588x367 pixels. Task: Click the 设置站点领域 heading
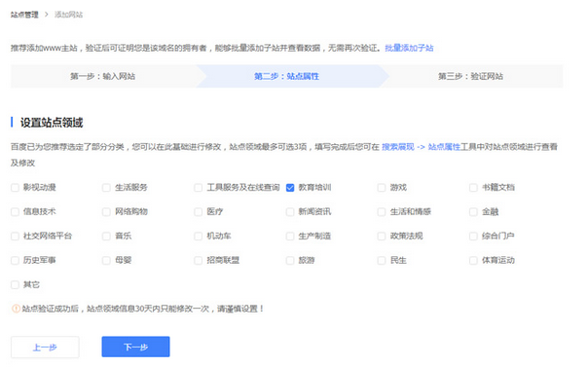point(52,123)
